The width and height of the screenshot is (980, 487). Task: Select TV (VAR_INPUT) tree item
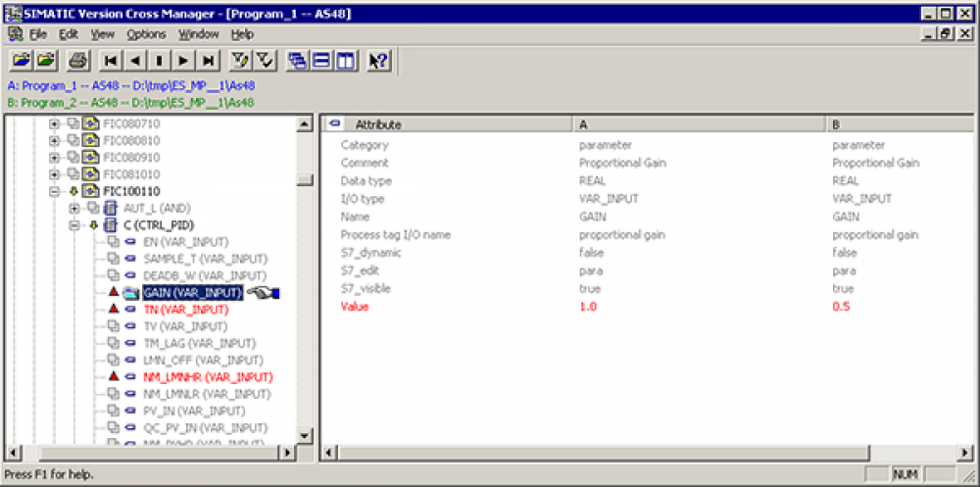(x=185, y=326)
